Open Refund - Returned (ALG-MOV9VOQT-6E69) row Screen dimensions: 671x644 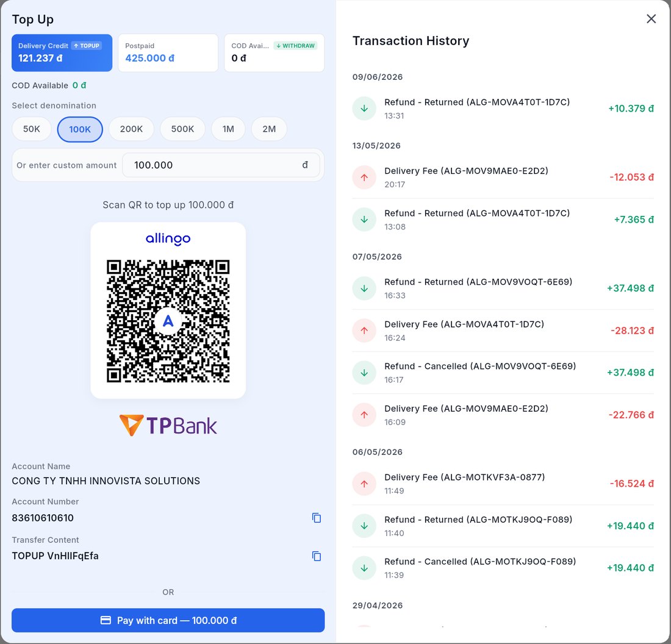pyautogui.click(x=503, y=288)
